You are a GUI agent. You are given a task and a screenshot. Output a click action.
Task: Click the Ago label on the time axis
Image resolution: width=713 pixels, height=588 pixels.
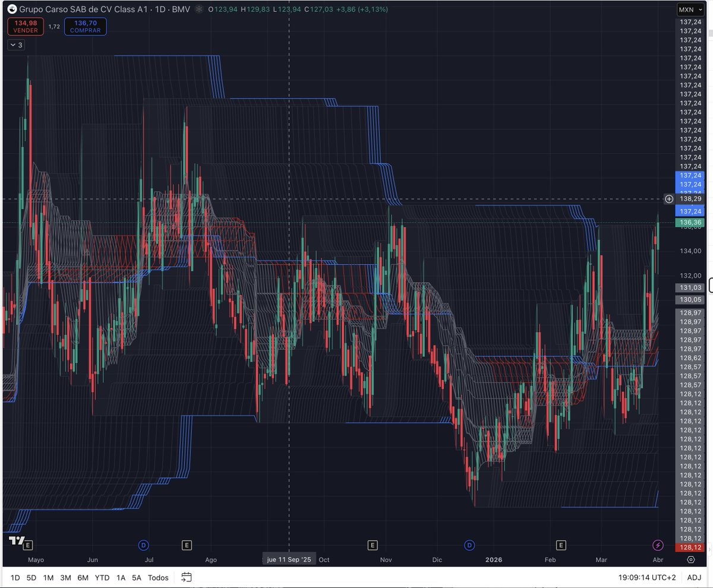[x=211, y=559]
